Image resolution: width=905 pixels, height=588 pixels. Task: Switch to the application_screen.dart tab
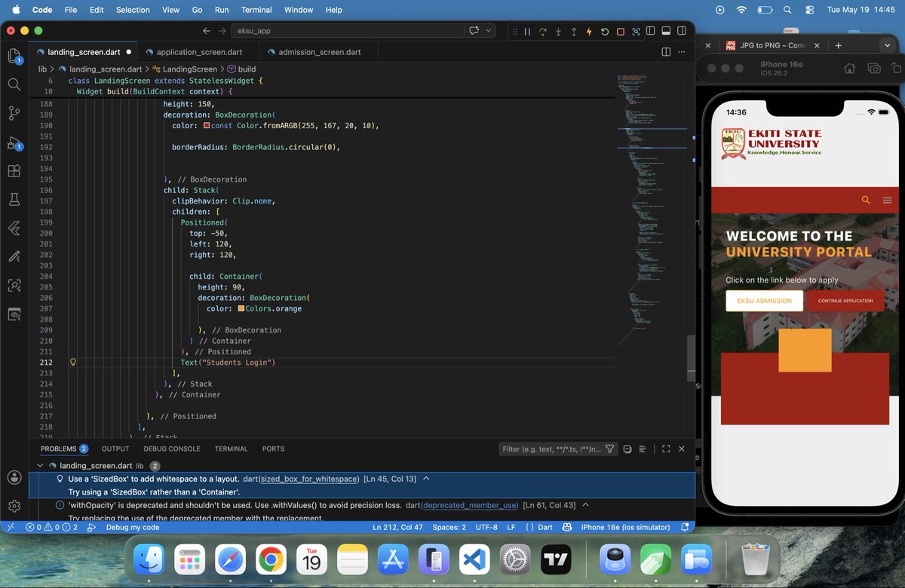tap(199, 52)
